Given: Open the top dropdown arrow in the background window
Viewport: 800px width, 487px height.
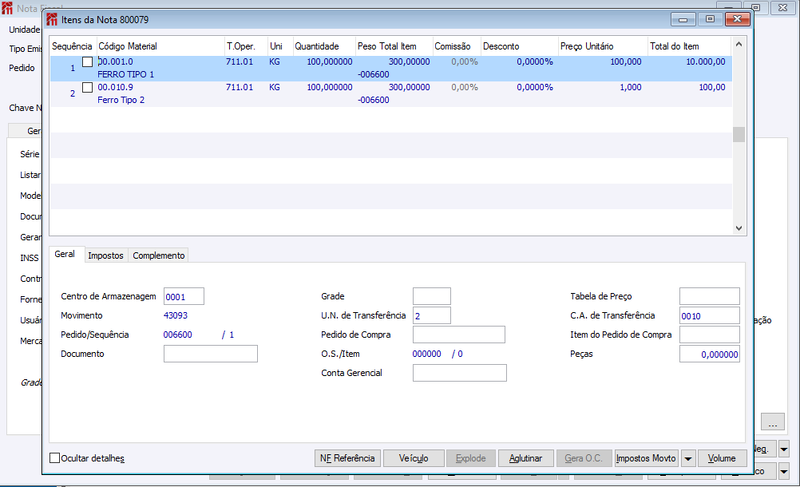Looking at the screenshot, I should pos(784,449).
